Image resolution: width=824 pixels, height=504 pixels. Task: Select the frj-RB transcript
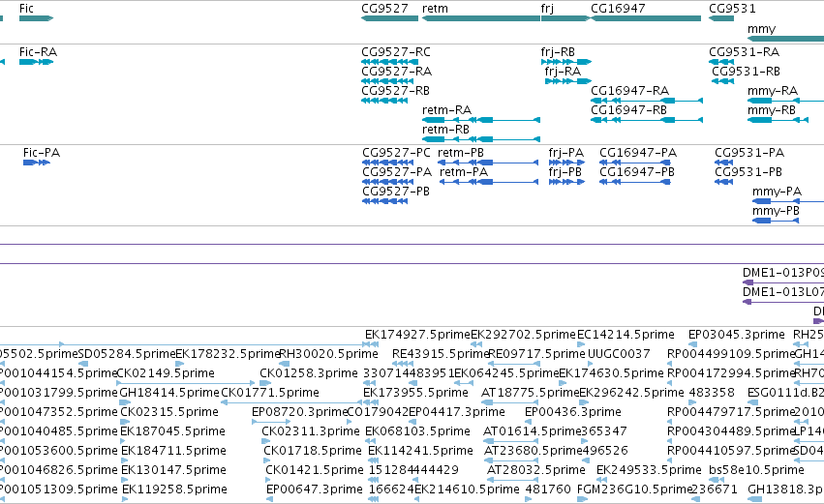click(566, 62)
